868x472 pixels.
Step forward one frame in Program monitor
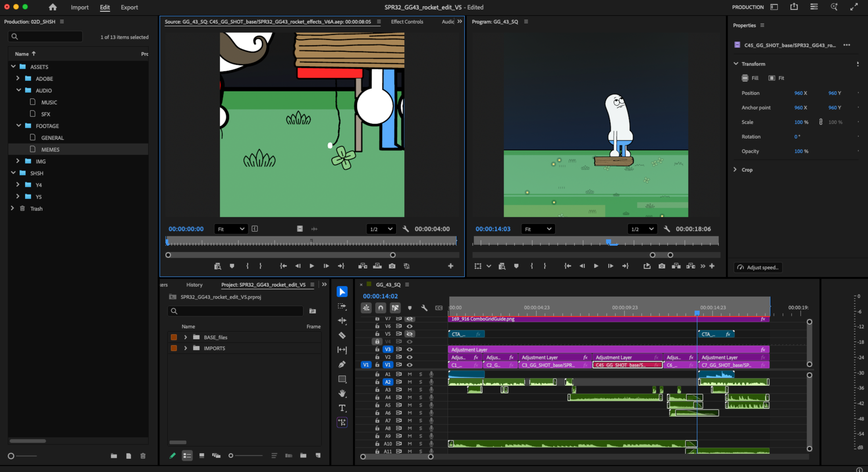(x=610, y=266)
